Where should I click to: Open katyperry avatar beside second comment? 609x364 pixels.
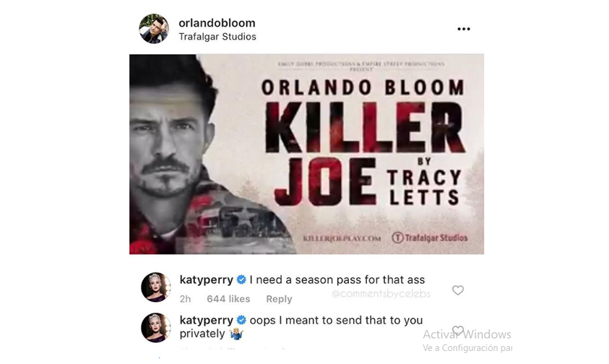[156, 327]
